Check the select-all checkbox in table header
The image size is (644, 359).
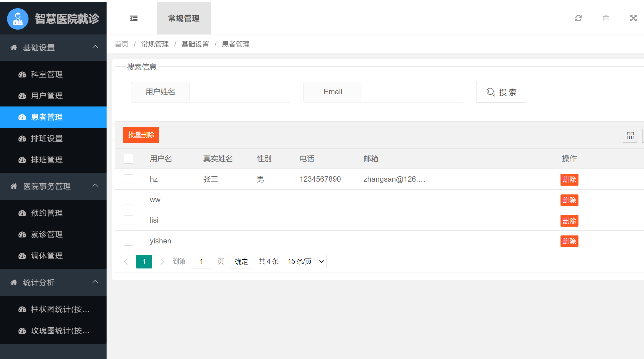pyautogui.click(x=128, y=159)
